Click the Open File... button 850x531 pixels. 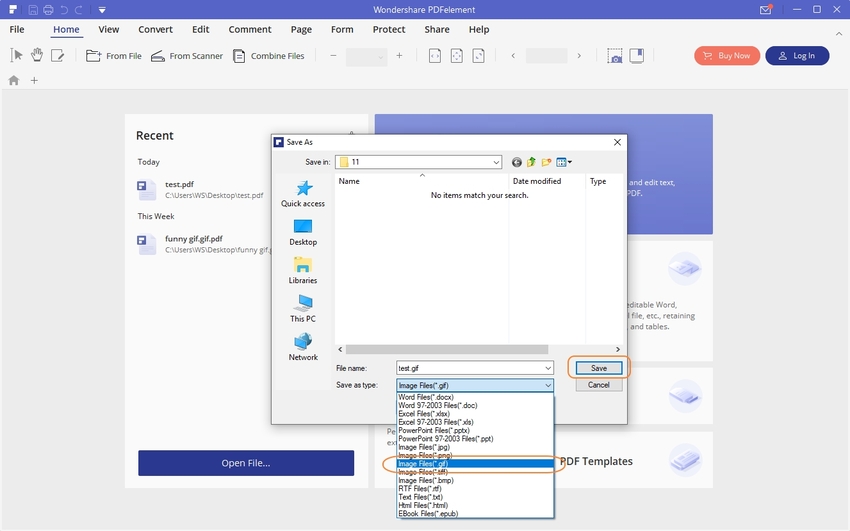[x=246, y=463]
